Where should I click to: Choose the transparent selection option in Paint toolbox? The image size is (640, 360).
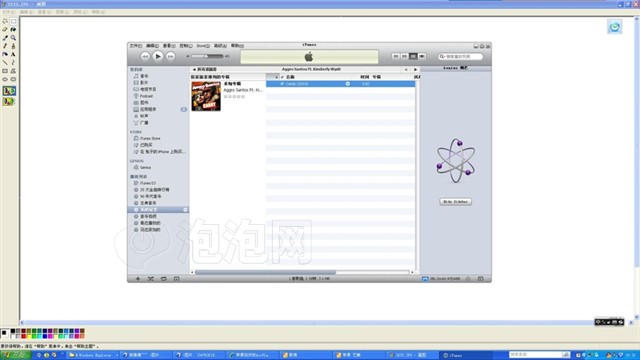(x=9, y=102)
